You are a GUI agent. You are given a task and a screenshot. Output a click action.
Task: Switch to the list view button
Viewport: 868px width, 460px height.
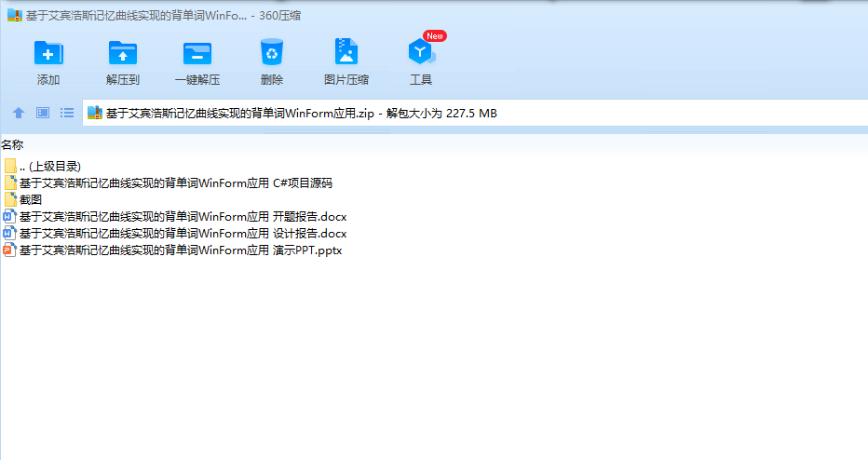67,113
